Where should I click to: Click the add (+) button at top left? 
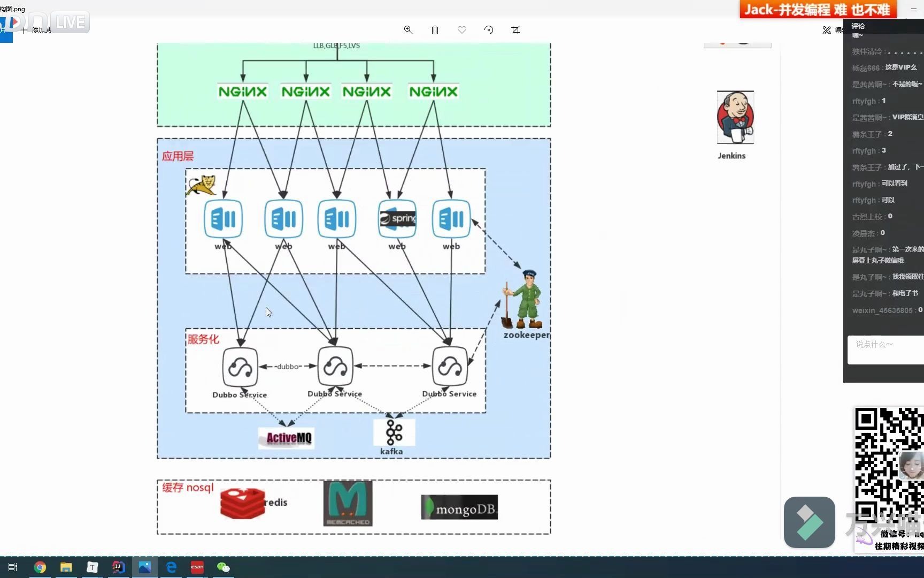[x=24, y=30]
